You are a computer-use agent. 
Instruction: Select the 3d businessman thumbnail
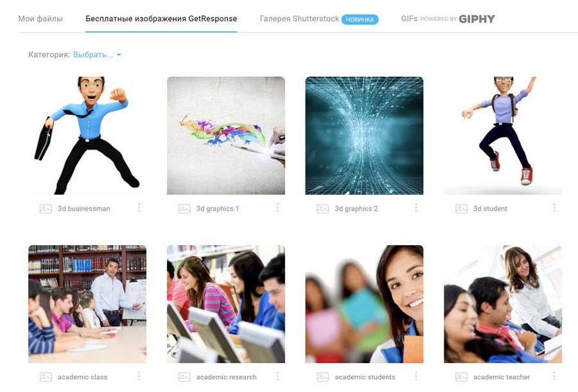[x=87, y=135]
